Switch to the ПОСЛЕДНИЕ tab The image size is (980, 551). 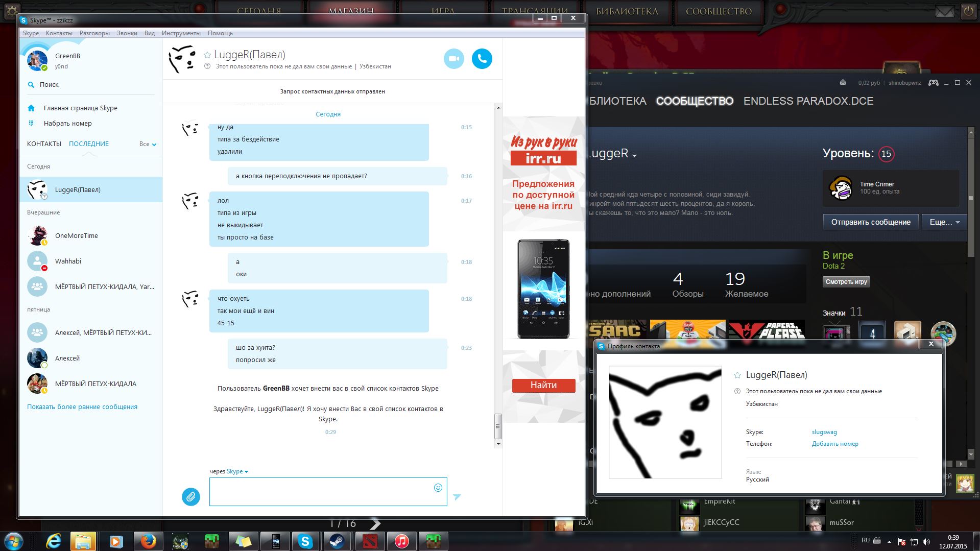89,144
